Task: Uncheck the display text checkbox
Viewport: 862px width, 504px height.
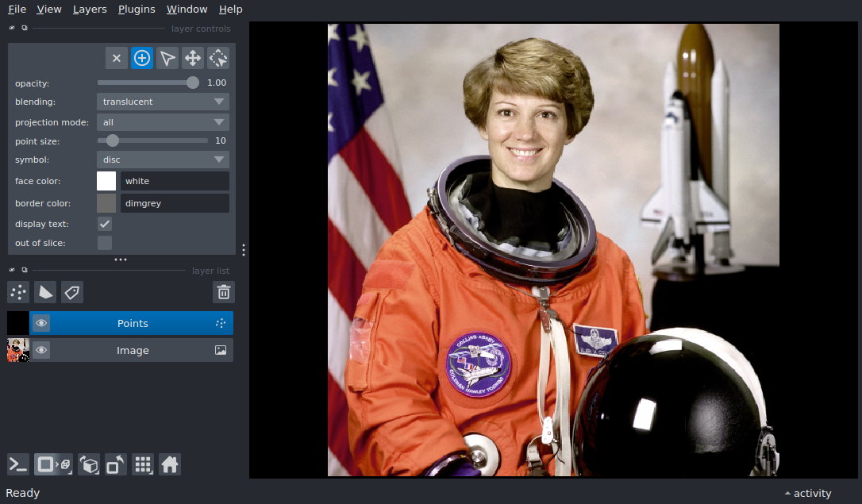Action: pos(105,224)
